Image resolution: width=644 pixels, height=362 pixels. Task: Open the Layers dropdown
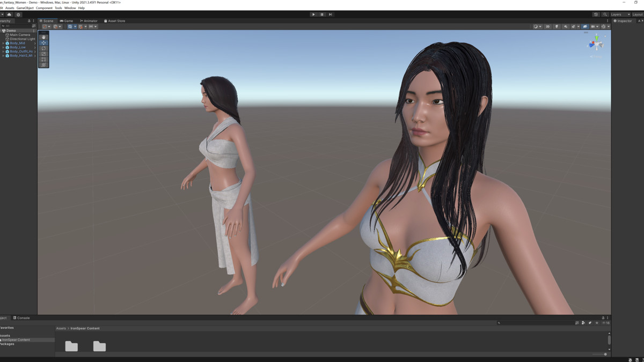(620, 14)
